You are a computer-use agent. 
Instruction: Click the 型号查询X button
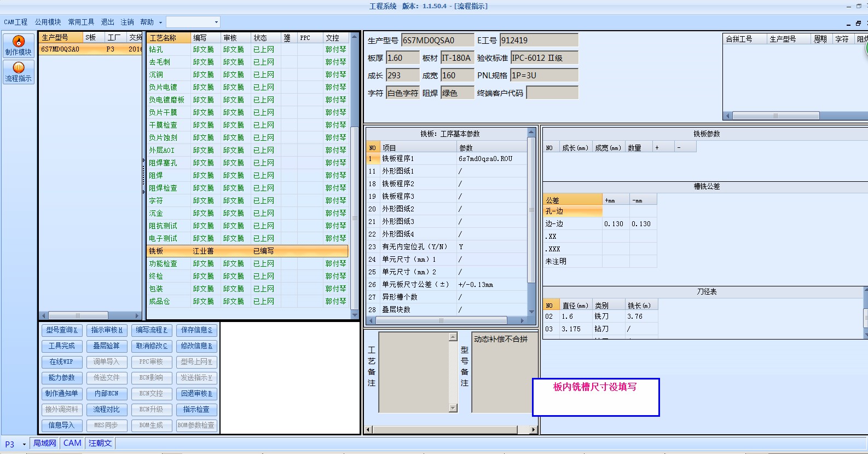[x=62, y=330]
